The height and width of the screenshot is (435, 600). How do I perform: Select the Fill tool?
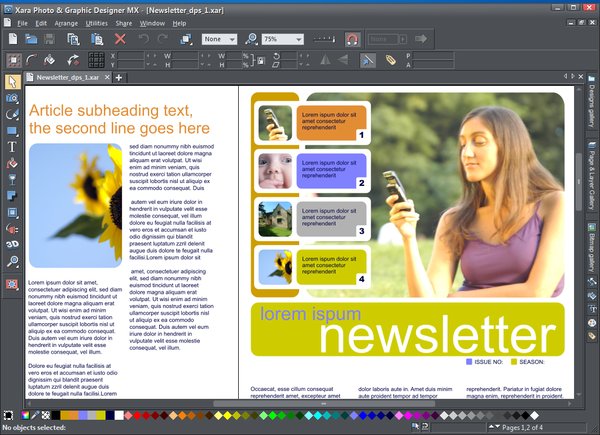coord(12,163)
